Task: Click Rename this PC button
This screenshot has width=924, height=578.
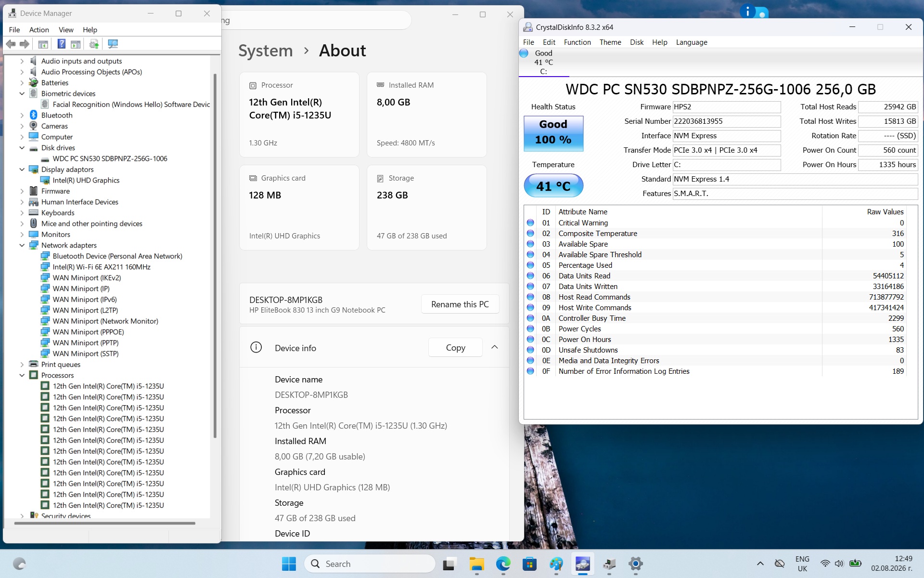Action: 460,304
